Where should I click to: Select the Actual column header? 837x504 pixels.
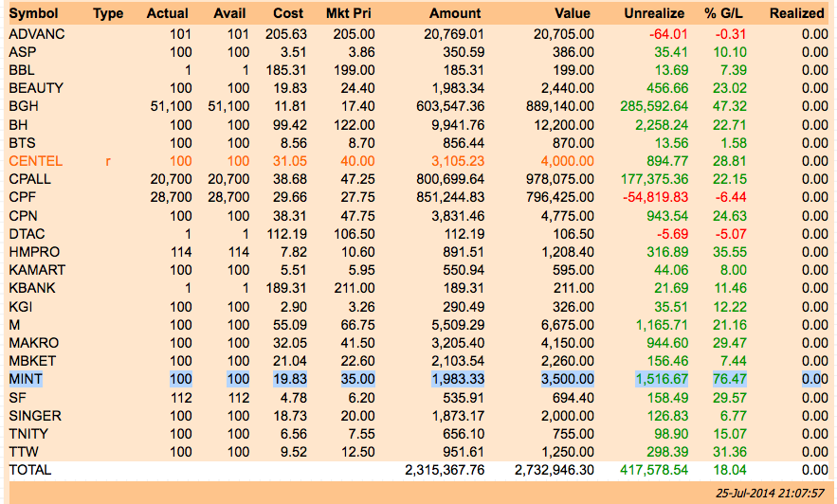pyautogui.click(x=167, y=13)
